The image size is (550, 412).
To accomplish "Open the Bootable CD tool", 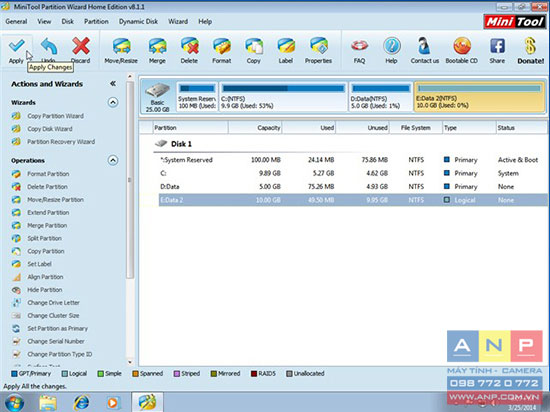I will click(462, 46).
